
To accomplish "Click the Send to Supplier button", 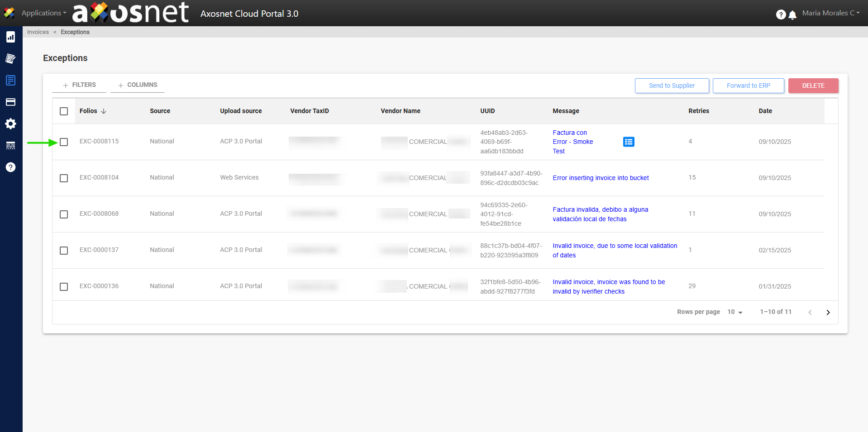I will (672, 85).
